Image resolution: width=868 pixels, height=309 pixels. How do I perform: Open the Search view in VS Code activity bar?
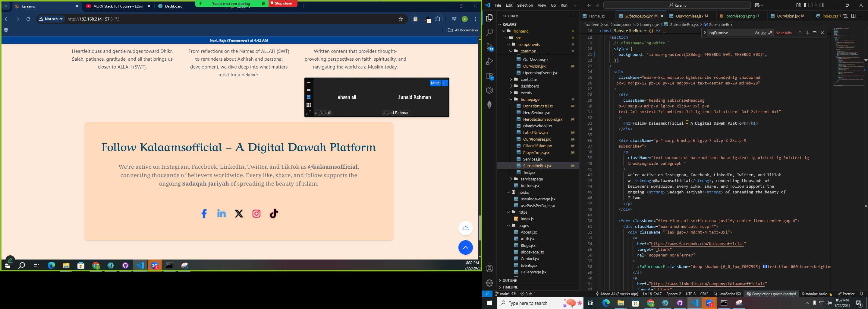click(489, 32)
